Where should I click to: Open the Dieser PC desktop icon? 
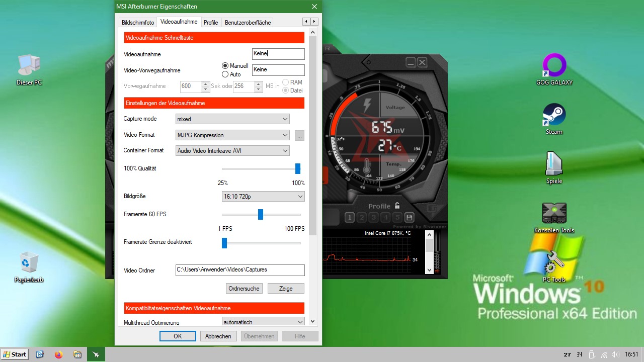tap(29, 69)
